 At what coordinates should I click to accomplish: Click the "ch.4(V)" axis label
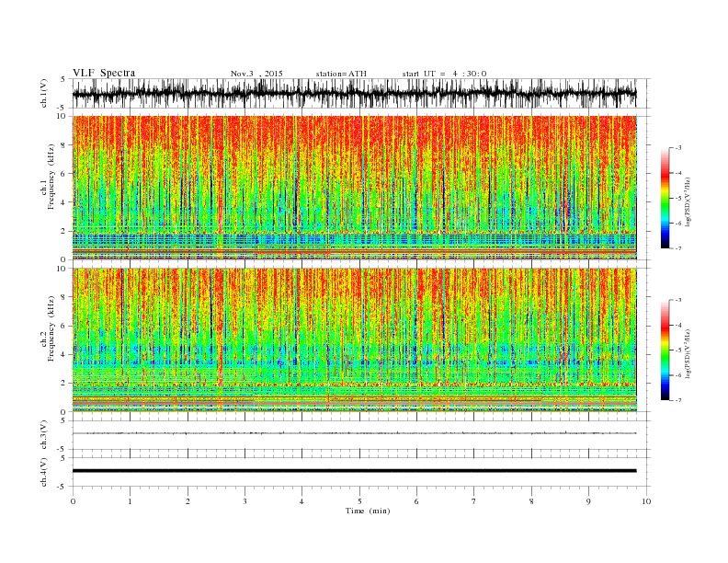point(44,472)
